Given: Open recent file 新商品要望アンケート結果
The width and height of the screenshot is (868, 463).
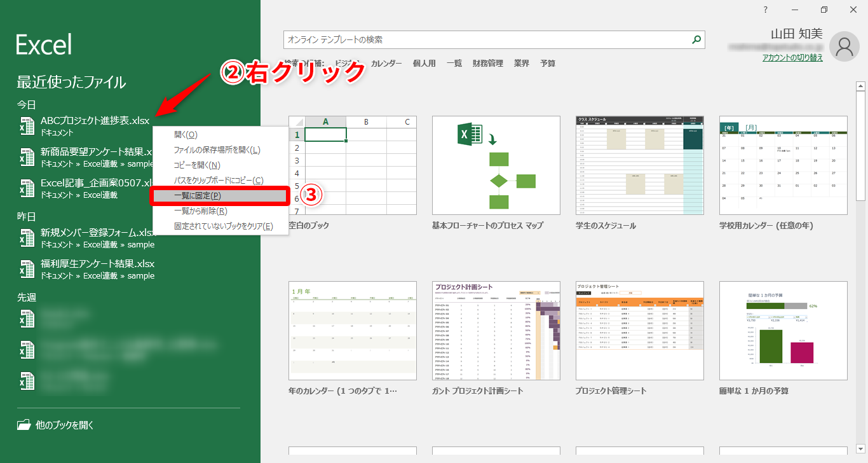Looking at the screenshot, I should tap(97, 151).
